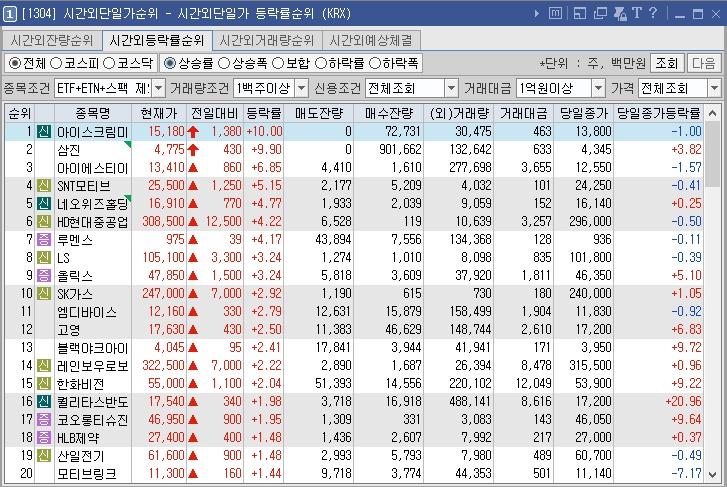The image size is (727, 487).
Task: Select the 엠디바이스 stock name
Action: 87,312
